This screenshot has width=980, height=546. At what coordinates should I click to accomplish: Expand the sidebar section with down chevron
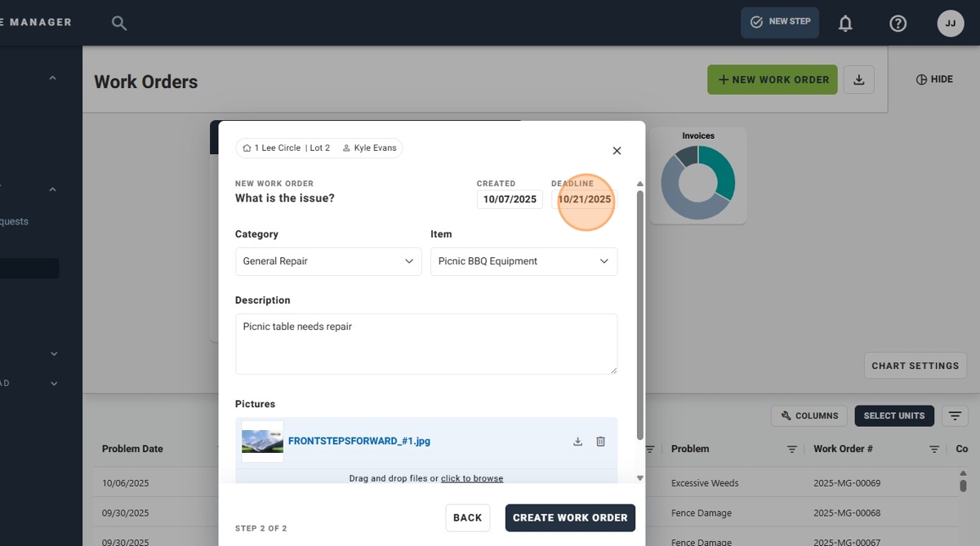coord(54,354)
